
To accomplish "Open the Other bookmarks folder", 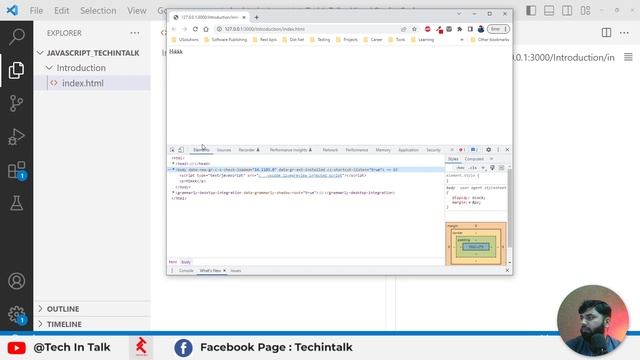I will tap(489, 40).
